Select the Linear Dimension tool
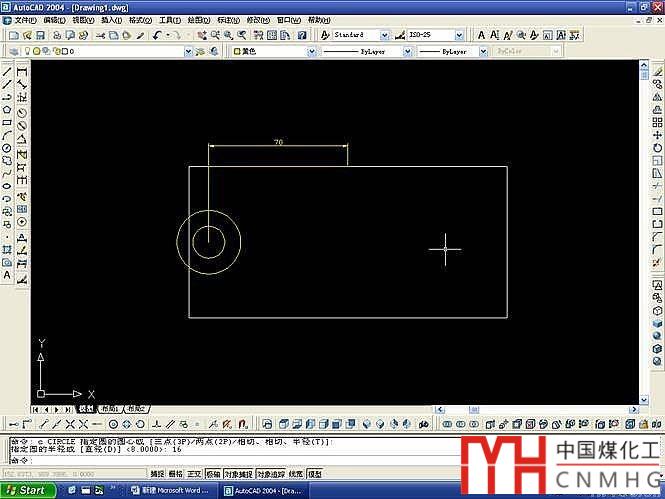The width and height of the screenshot is (665, 499). pyautogui.click(x=22, y=72)
